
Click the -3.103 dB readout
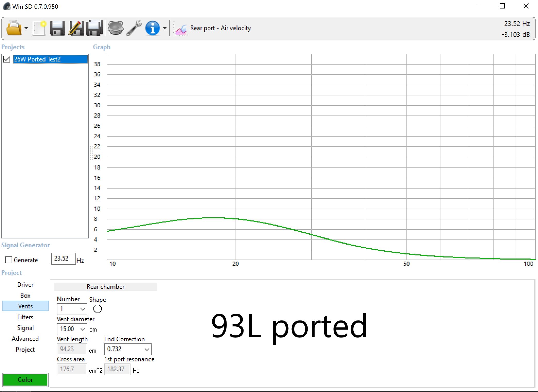click(516, 34)
